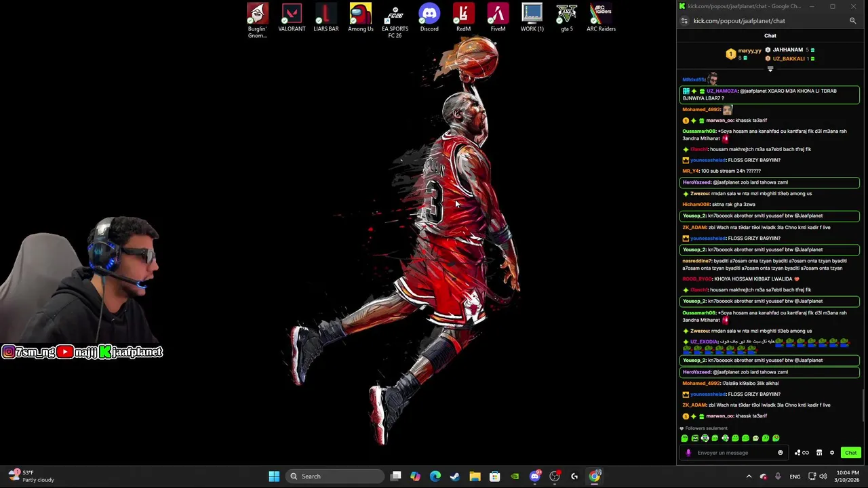
Task: Open the WORK (1) desktop folder
Action: tap(532, 18)
